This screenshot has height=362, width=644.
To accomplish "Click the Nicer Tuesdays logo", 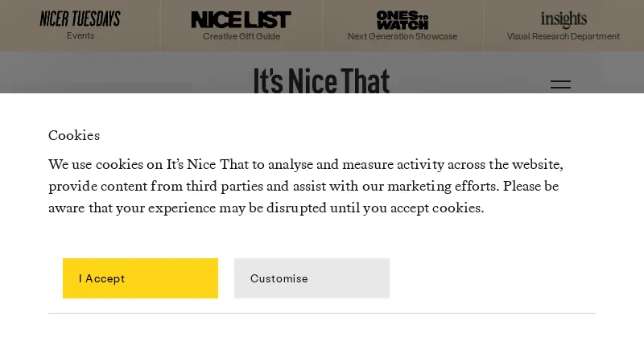I will pyautogui.click(x=80, y=19).
